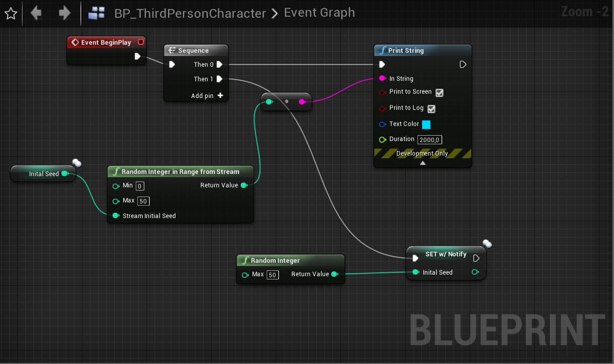Click Event BeginPlay red delegate pin

[141, 42]
